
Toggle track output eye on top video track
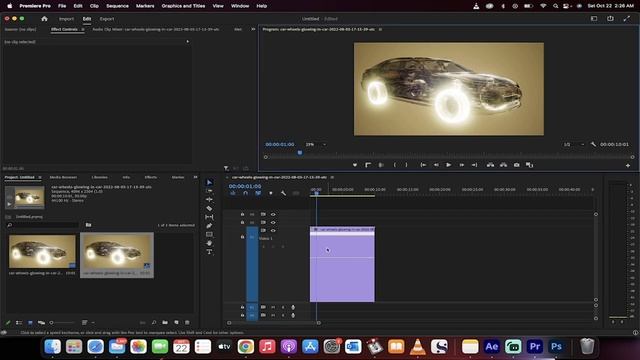[273, 214]
